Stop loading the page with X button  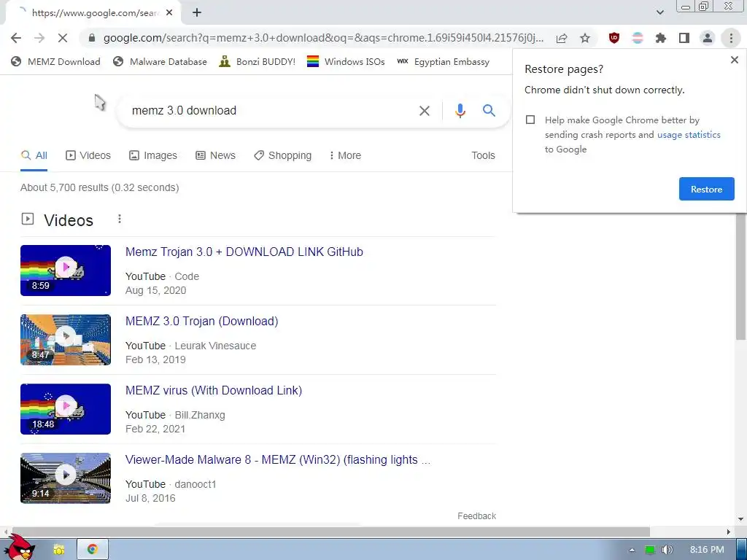click(63, 38)
